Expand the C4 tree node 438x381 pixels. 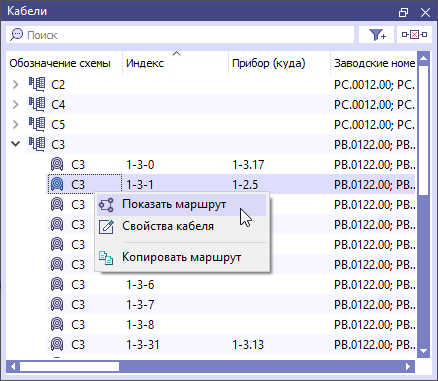tap(15, 104)
